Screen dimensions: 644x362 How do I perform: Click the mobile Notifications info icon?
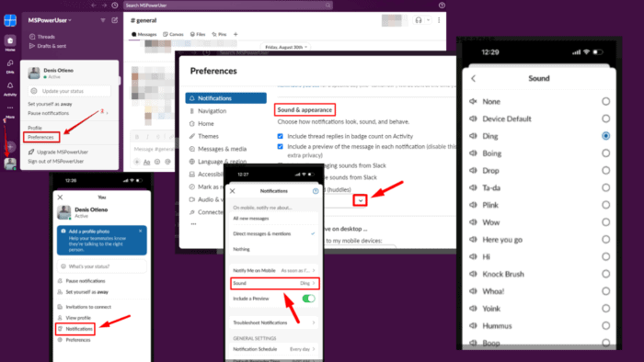[x=315, y=191]
